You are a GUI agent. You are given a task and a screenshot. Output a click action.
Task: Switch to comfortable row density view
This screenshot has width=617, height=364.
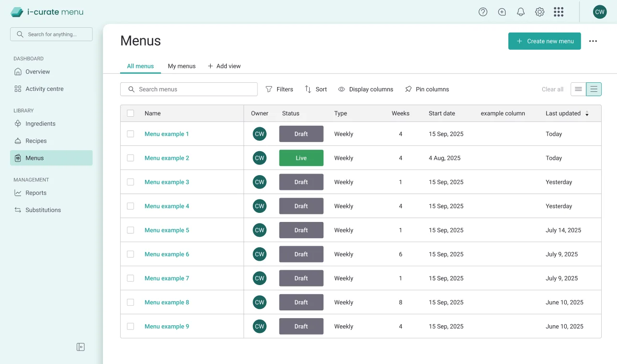click(x=594, y=89)
